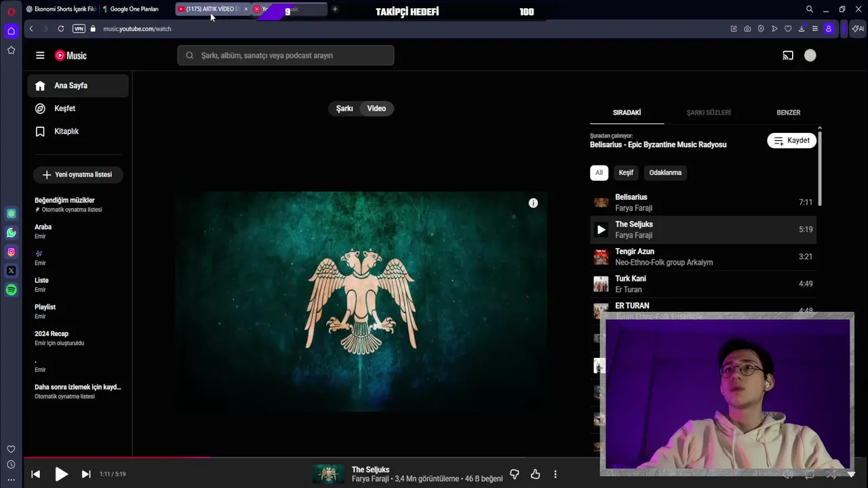Viewport: 868px width, 488px height.
Task: Switch player to Şarkı mode
Action: click(344, 108)
